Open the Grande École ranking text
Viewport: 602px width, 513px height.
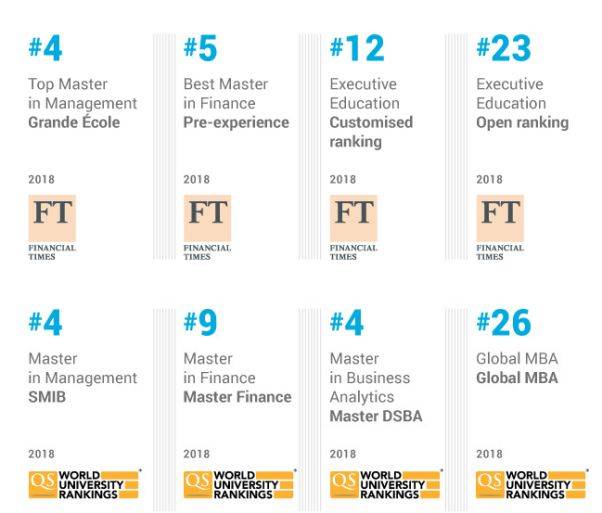74,123
